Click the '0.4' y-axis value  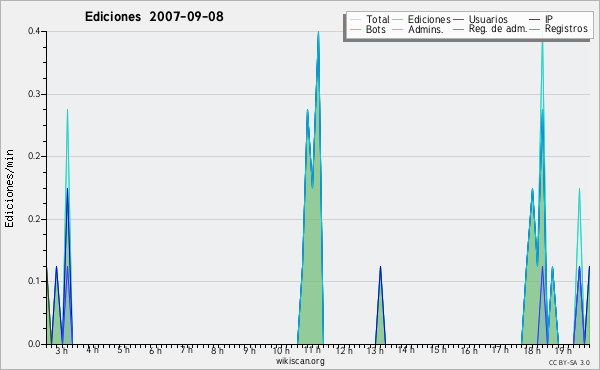34,31
